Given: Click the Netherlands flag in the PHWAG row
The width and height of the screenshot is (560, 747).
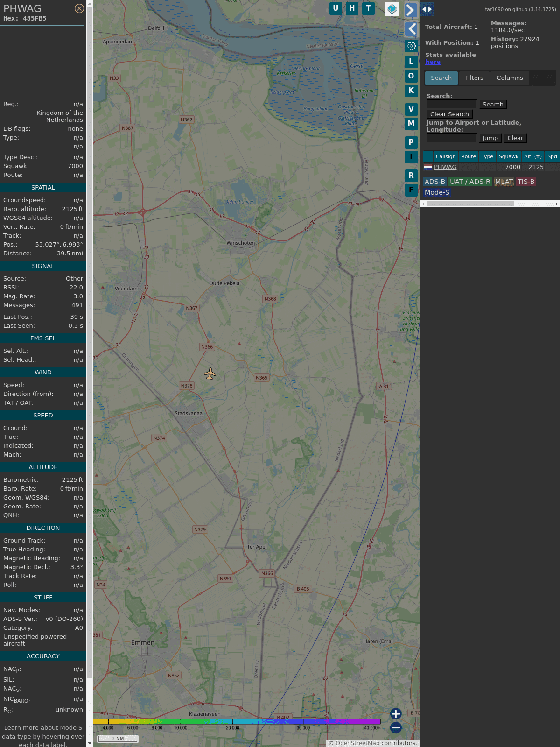Looking at the screenshot, I should pos(428,167).
